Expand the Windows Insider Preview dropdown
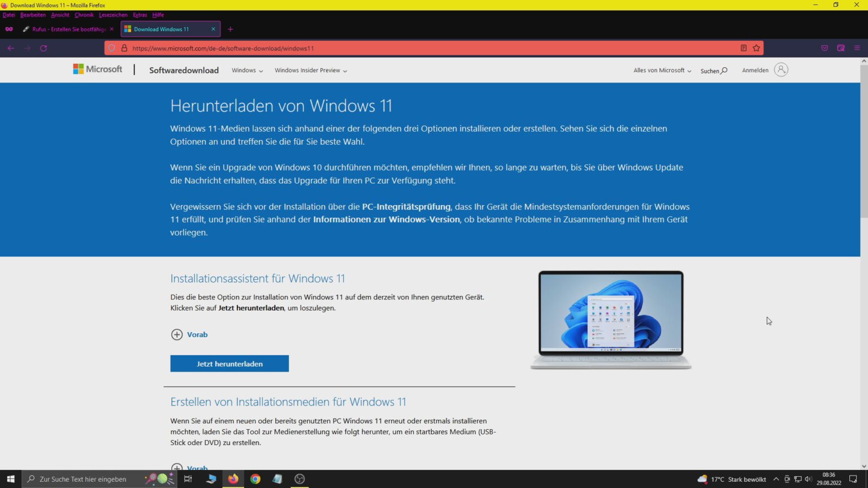 [311, 71]
